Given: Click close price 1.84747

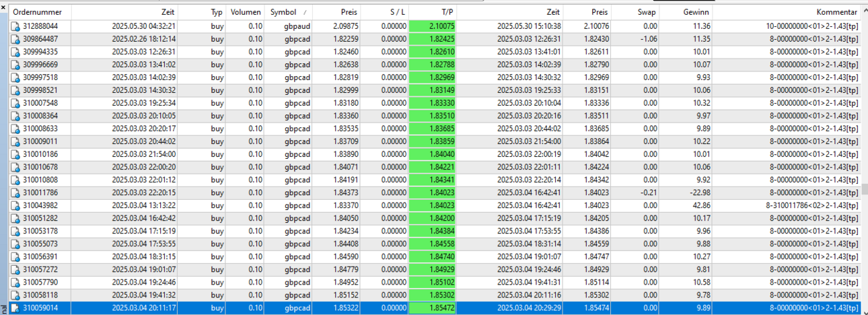Looking at the screenshot, I should [x=595, y=256].
